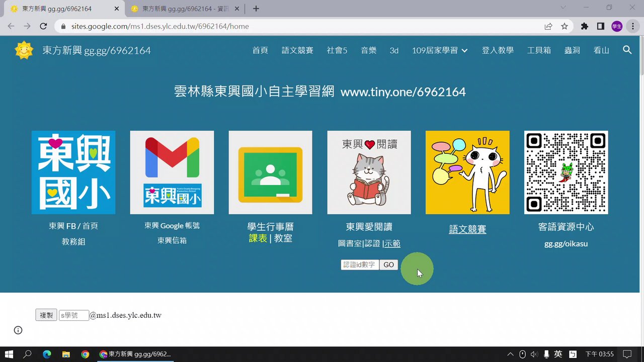Bookmark this page with star icon
The image size is (644, 362).
(x=565, y=26)
